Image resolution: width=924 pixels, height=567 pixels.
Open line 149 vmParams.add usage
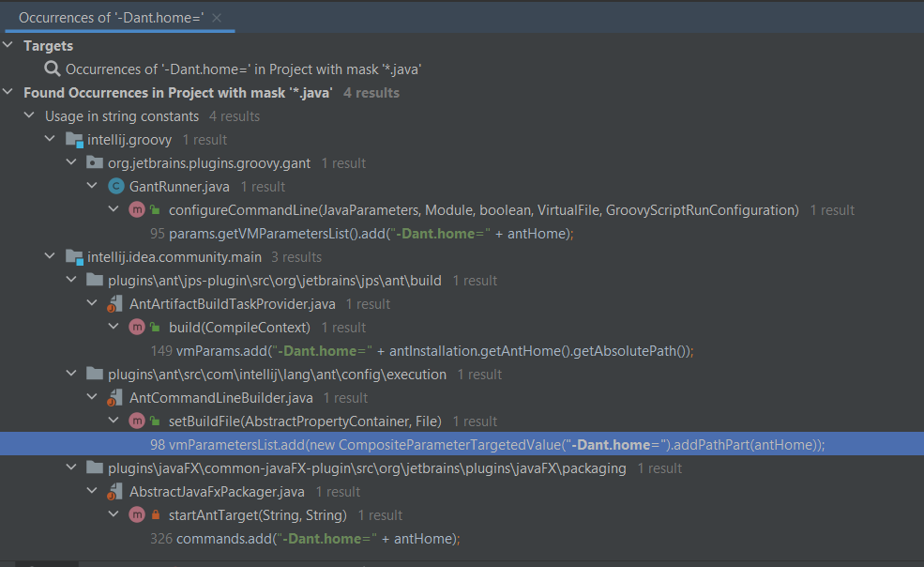422,351
